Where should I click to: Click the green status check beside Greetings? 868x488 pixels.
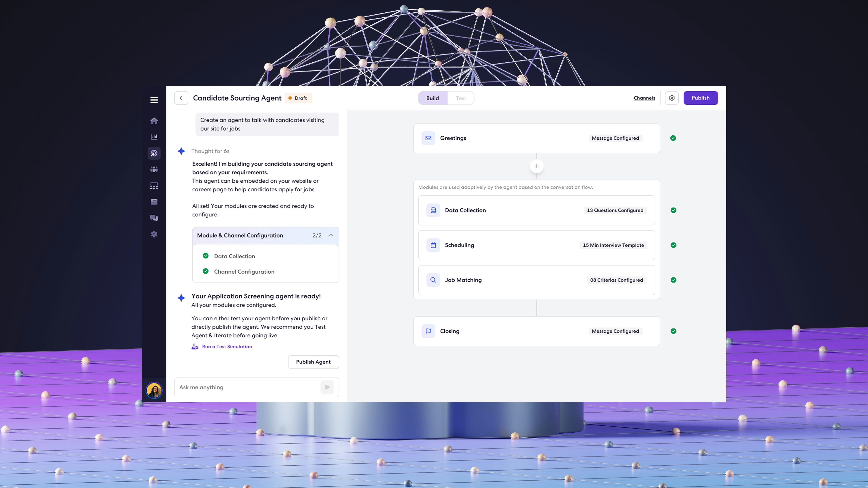(673, 138)
